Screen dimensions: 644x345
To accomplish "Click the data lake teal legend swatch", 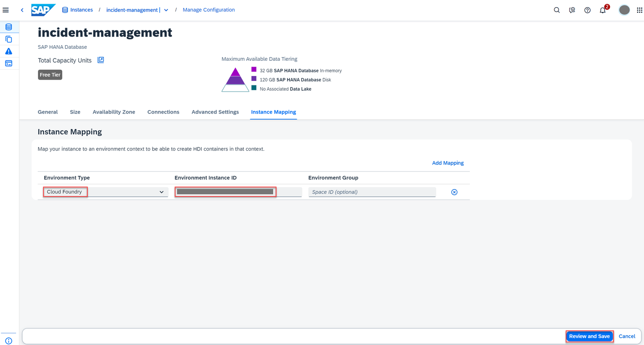I will [254, 88].
